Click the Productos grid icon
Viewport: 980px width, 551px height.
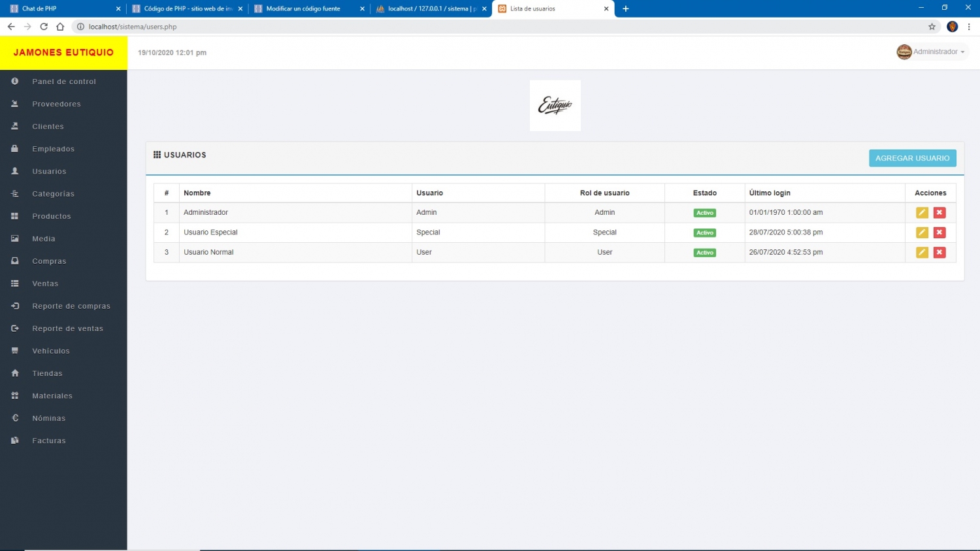point(14,216)
